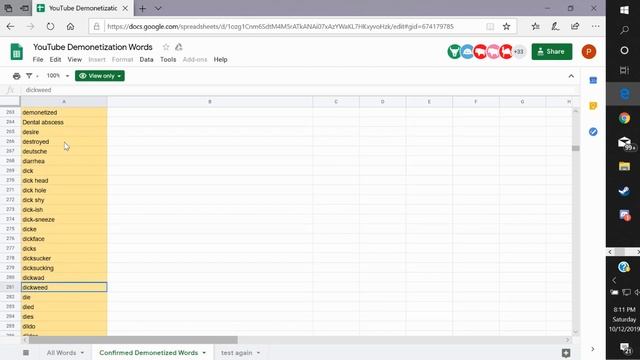Image resolution: width=640 pixels, height=360 pixels.
Task: Open the Keep notes side panel icon
Action: coord(593,106)
